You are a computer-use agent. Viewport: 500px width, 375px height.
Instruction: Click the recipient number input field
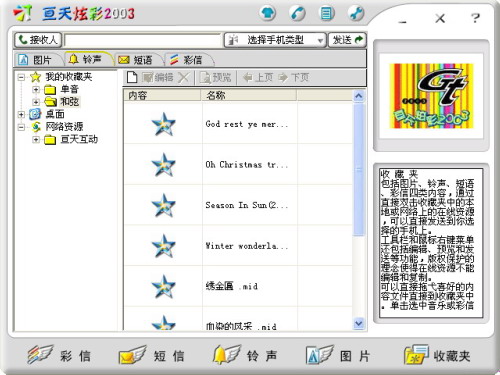tap(143, 40)
